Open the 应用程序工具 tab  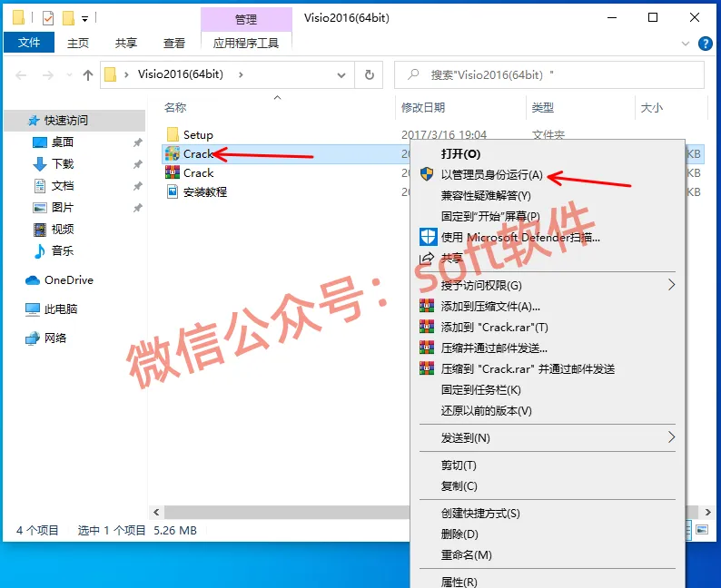[246, 44]
